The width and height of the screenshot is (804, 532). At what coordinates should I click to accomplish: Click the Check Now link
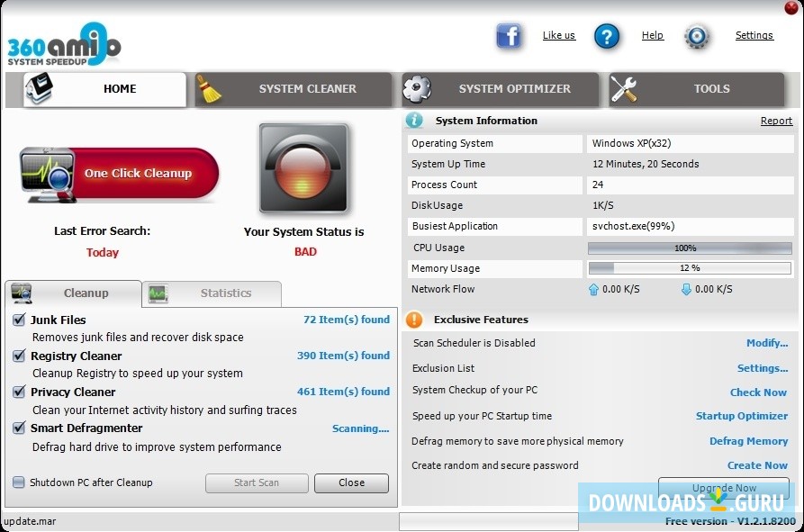click(758, 392)
